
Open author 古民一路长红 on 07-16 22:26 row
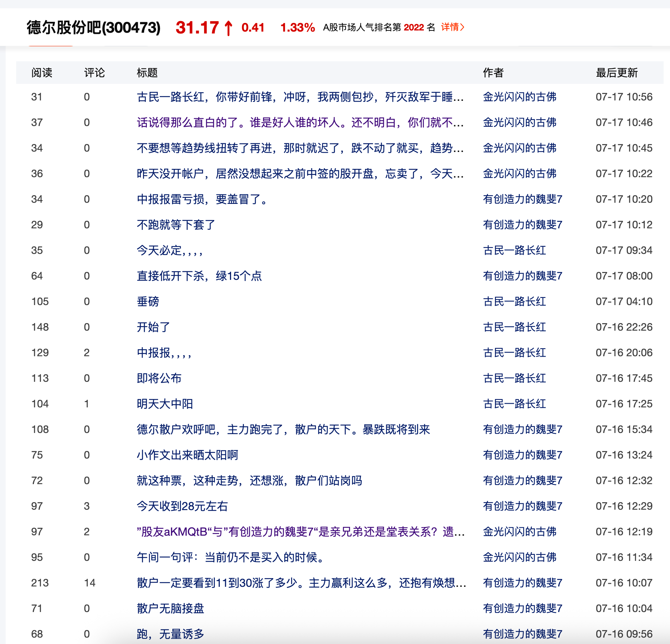pos(515,327)
